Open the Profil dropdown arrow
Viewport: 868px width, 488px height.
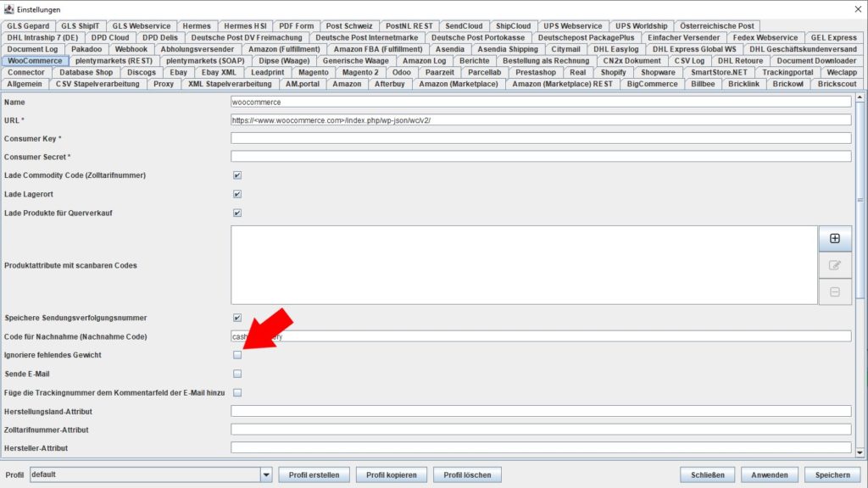pyautogui.click(x=266, y=474)
